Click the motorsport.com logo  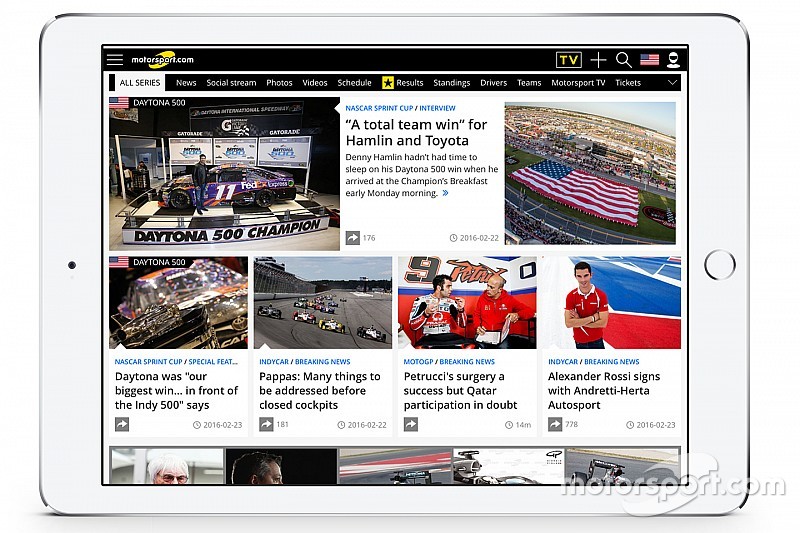click(x=162, y=60)
